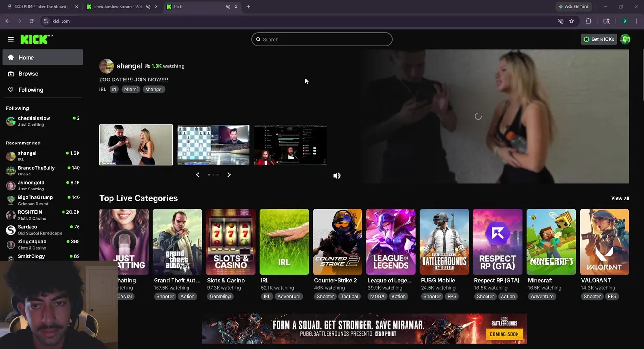Click the PUBG Battlegrounds banner ad
This screenshot has height=349, width=644.
[x=364, y=329]
